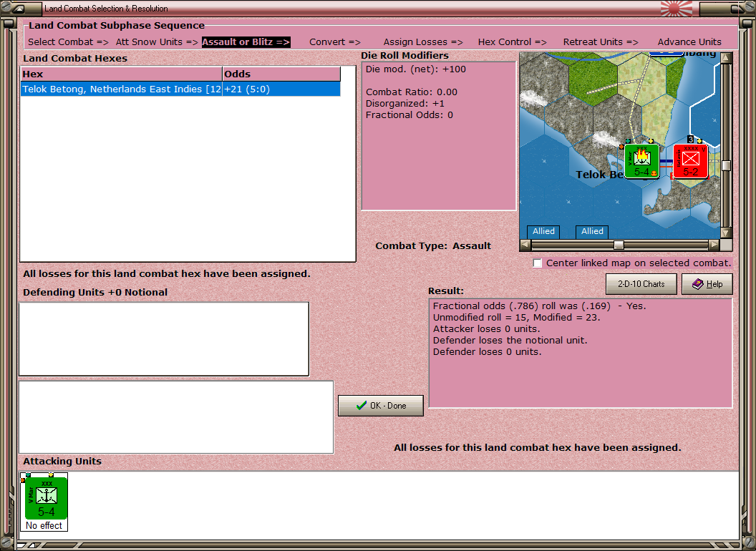Click the map horizontal scrollbar thumb
Screen dimensions: 756x551
619,245
